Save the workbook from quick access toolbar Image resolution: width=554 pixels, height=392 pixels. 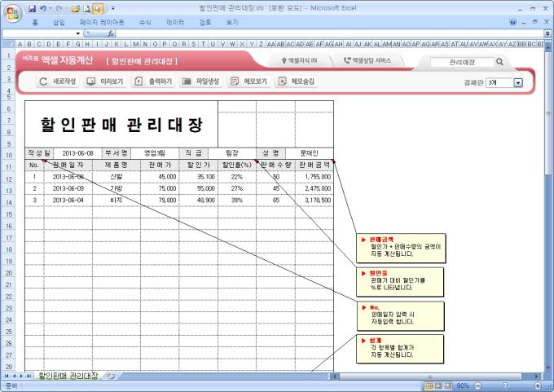pos(32,7)
